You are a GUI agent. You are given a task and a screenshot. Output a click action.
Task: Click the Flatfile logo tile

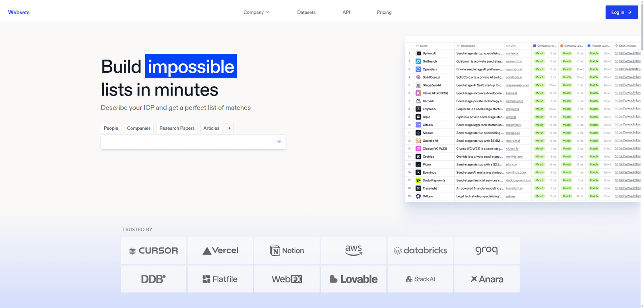click(x=220, y=279)
